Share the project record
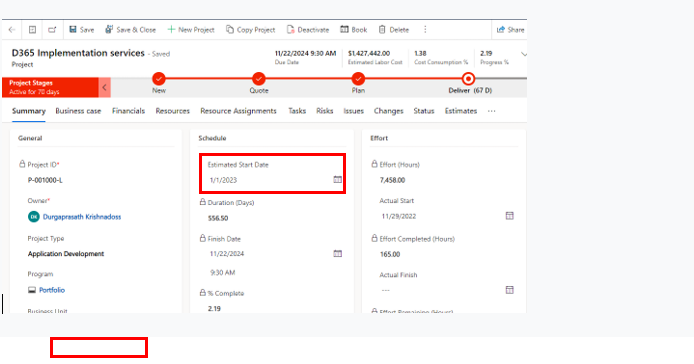The width and height of the screenshot is (694, 364). click(x=510, y=30)
